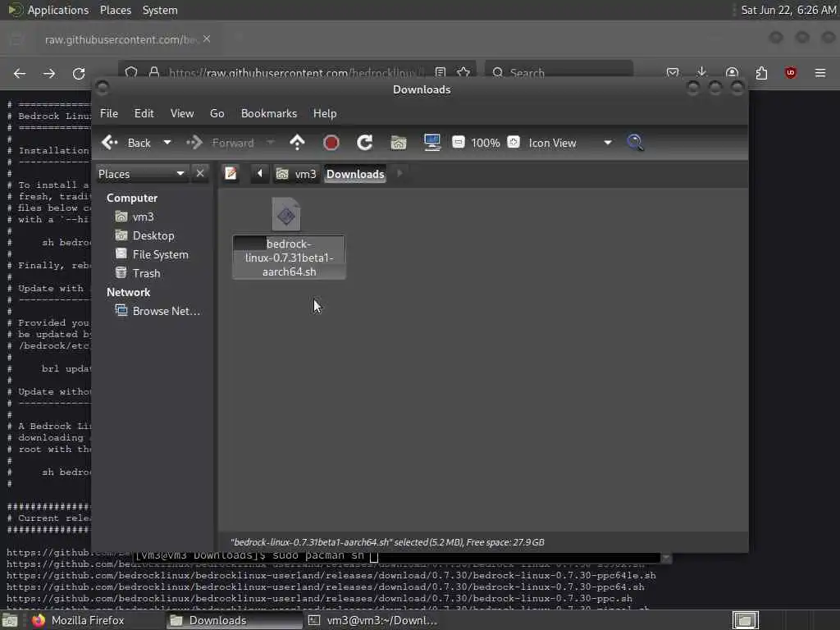Open the Bookmarks menu
Viewport: 840px width, 630px height.
pos(269,113)
